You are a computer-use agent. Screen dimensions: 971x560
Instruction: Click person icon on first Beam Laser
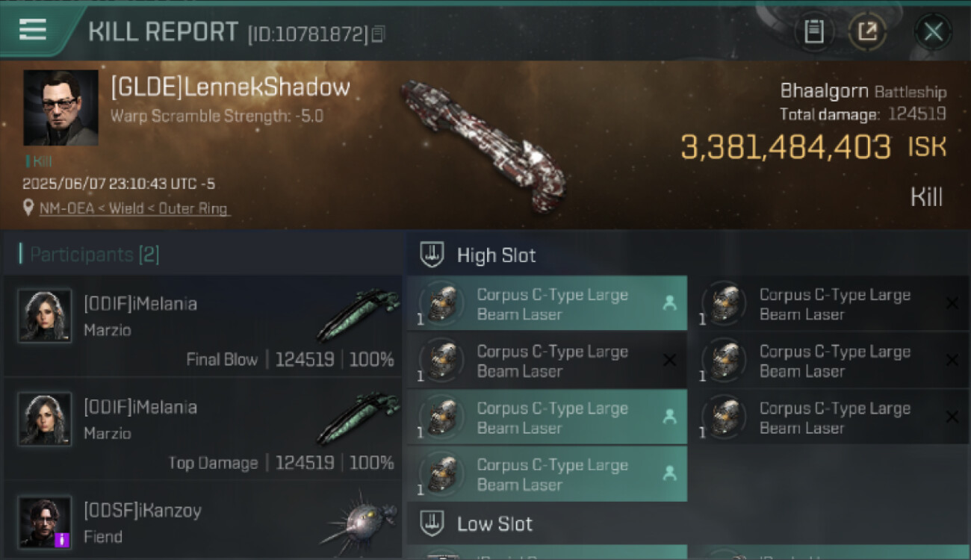669,303
